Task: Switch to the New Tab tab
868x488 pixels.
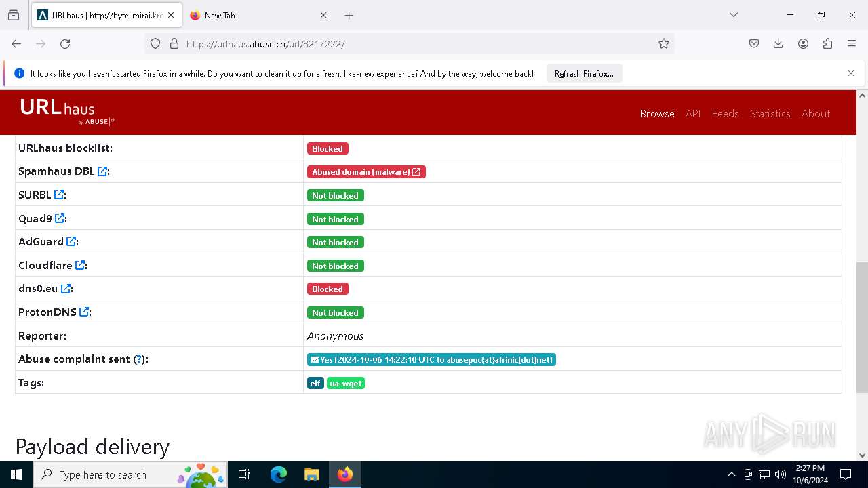Action: pos(259,15)
